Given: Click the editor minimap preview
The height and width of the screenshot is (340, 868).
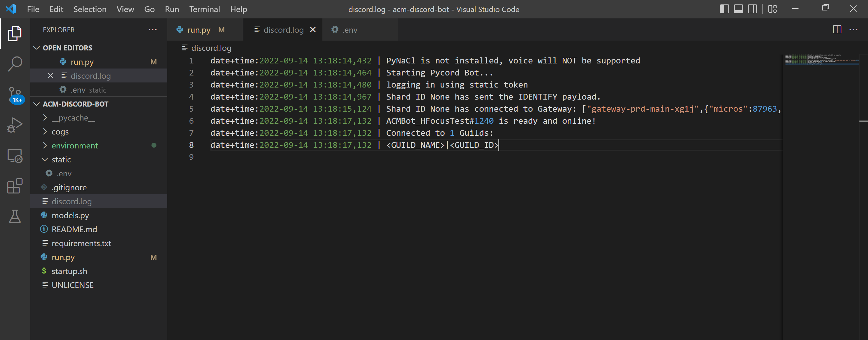Looking at the screenshot, I should pos(822,59).
